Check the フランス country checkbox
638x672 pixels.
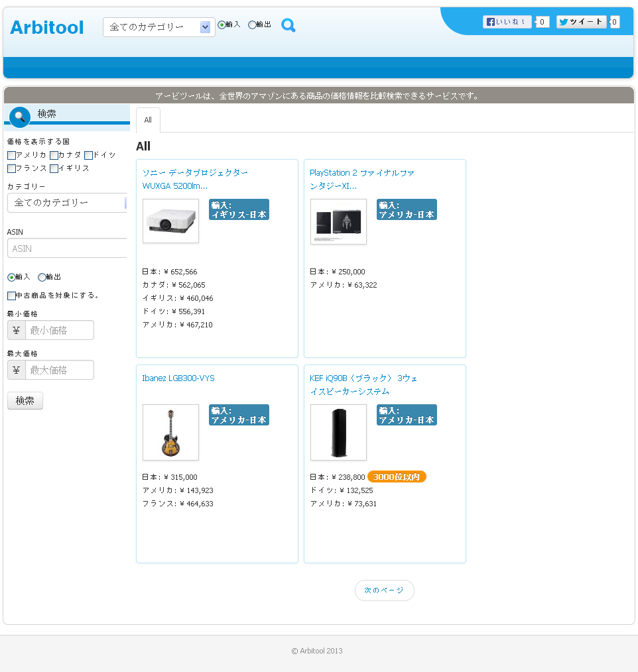(11, 168)
